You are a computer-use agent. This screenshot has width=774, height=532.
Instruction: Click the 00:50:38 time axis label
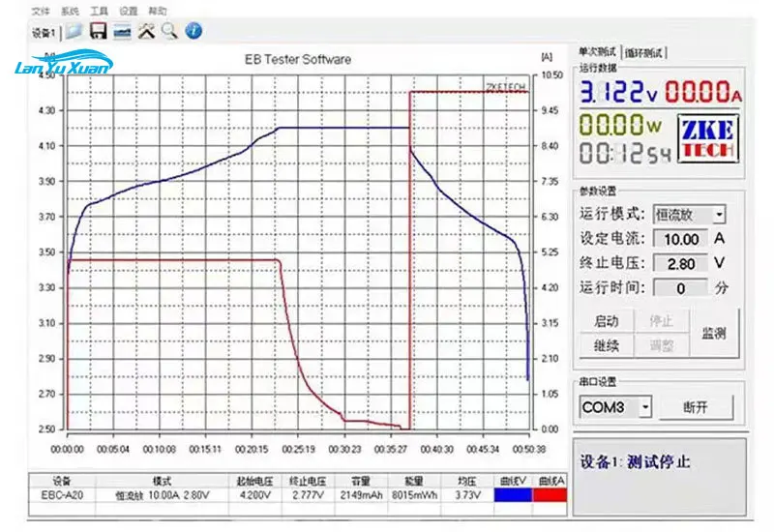coord(528,449)
